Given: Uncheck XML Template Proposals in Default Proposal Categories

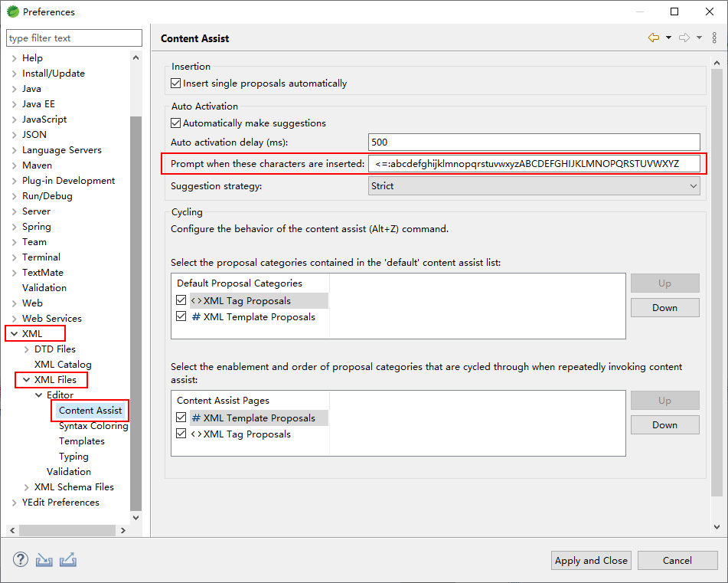Looking at the screenshot, I should click(x=181, y=316).
